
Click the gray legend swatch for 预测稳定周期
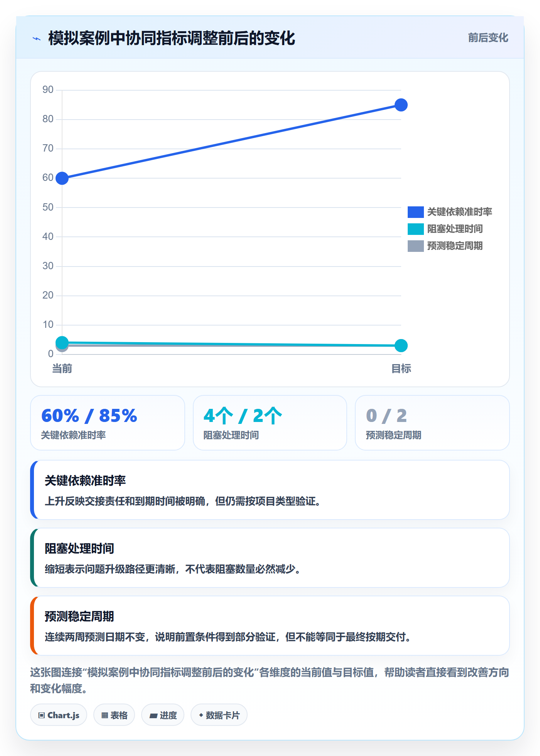tap(416, 246)
